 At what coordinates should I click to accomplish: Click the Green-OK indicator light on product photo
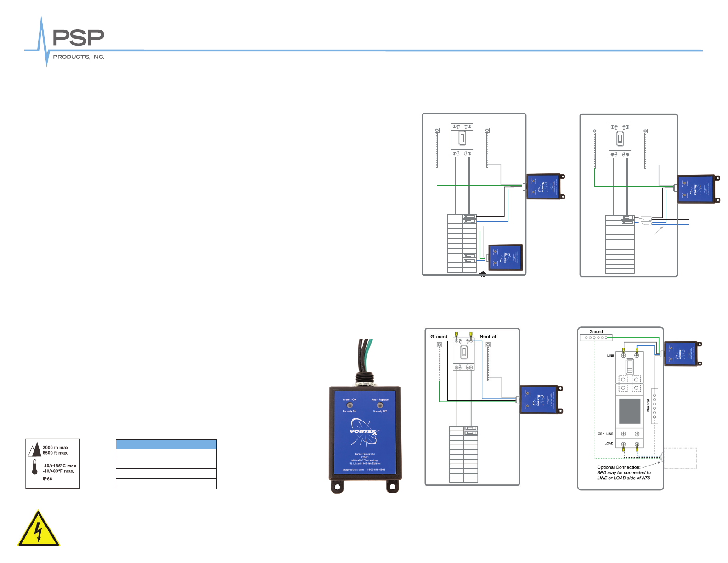tap(350, 405)
